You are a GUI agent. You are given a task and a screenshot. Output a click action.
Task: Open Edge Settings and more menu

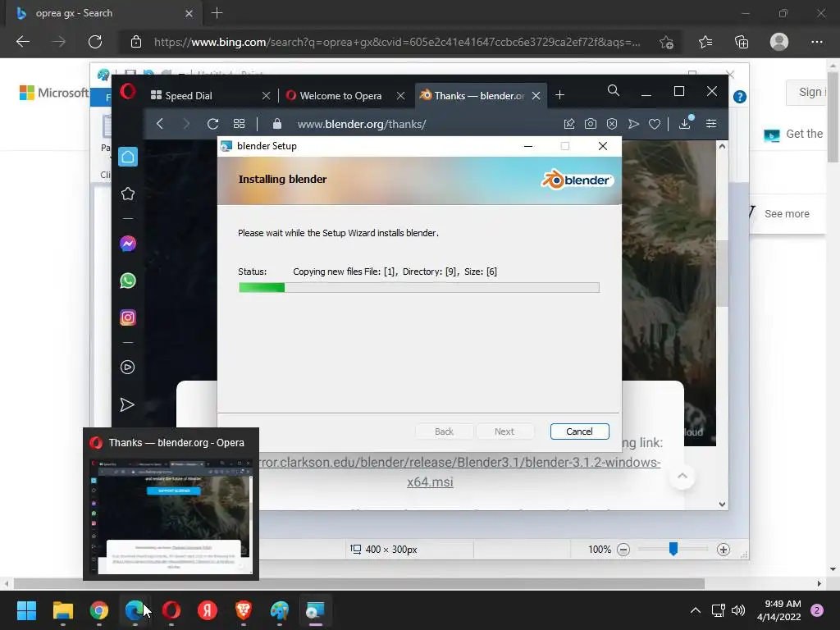coord(816,42)
